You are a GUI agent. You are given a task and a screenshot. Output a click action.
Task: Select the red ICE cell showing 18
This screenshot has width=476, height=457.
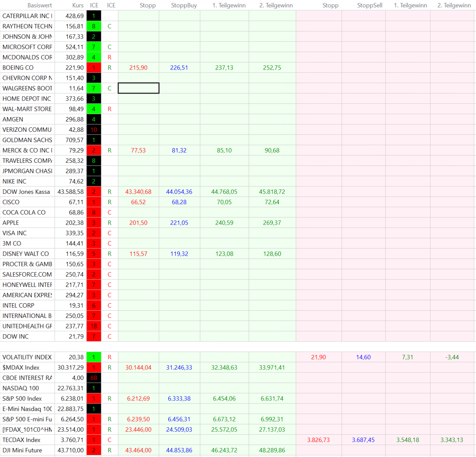(94, 326)
